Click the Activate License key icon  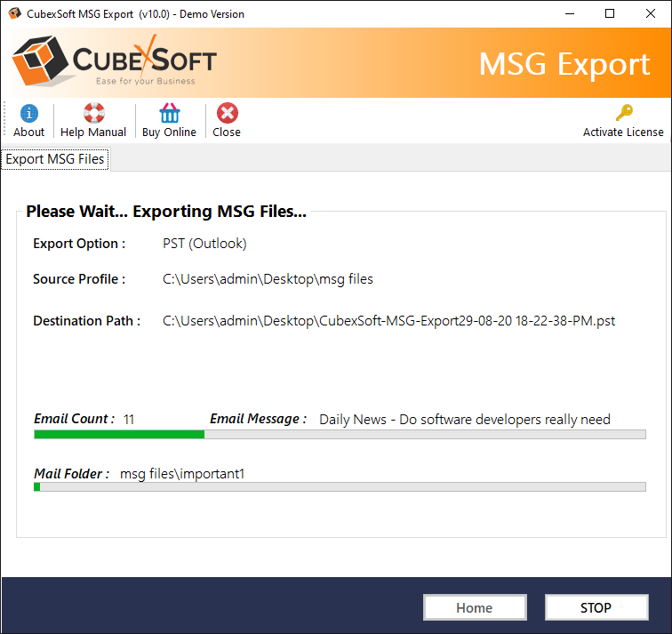[x=624, y=113]
